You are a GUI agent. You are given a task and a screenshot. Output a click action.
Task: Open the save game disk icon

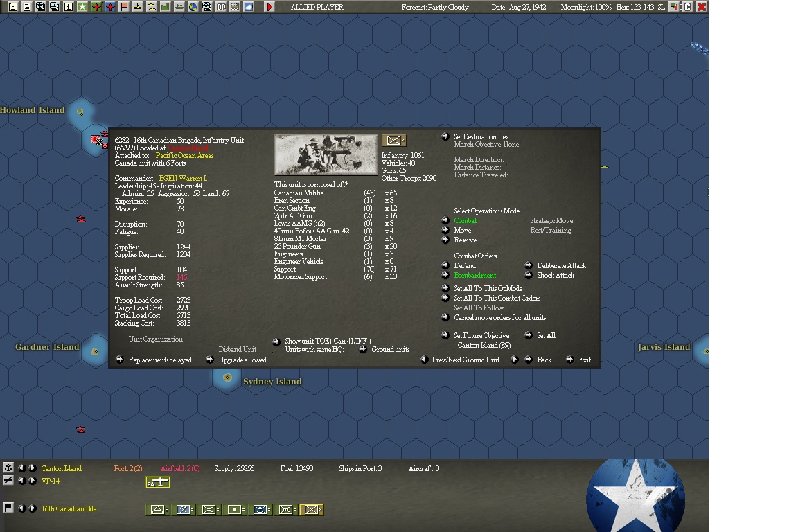[13, 7]
